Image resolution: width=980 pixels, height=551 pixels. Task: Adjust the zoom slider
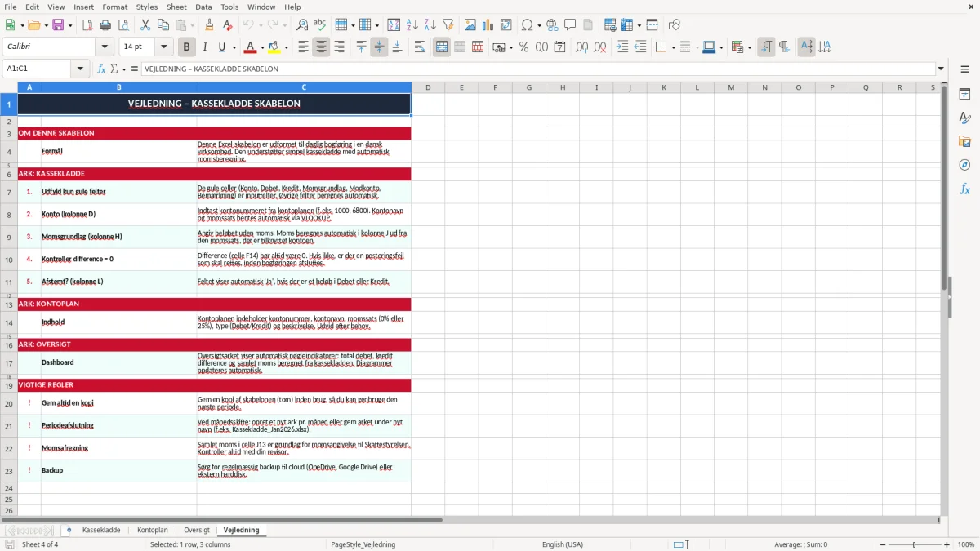[x=914, y=544]
